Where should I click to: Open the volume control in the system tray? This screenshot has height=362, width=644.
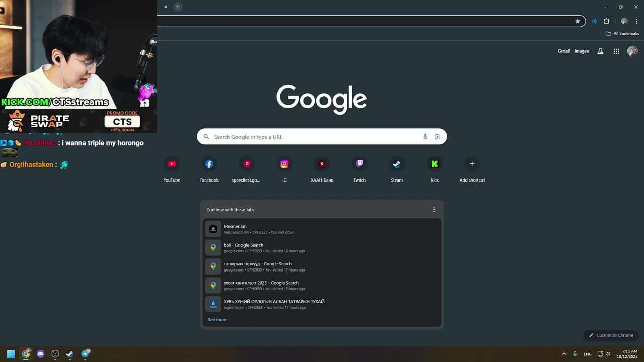click(608, 354)
